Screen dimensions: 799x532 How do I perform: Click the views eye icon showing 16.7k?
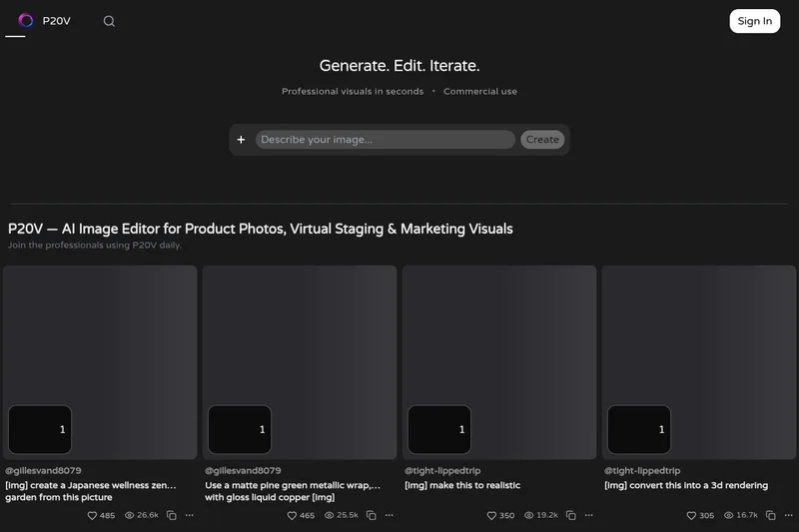coord(729,515)
